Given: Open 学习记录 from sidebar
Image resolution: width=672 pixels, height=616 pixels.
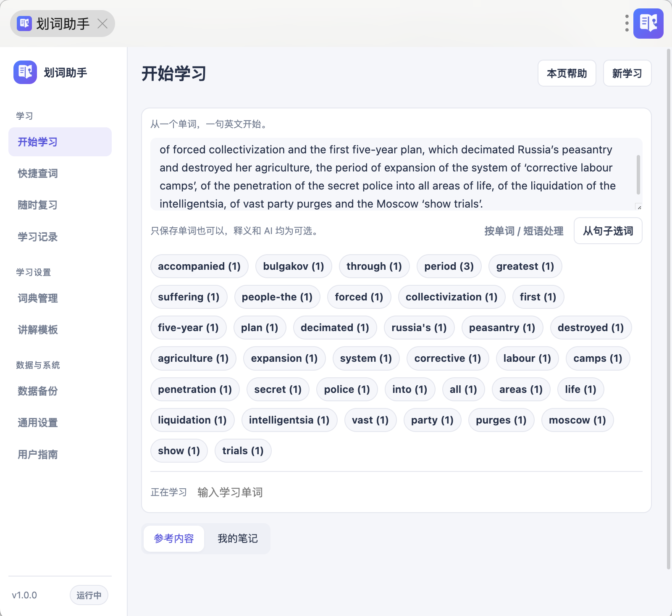Looking at the screenshot, I should [60, 237].
